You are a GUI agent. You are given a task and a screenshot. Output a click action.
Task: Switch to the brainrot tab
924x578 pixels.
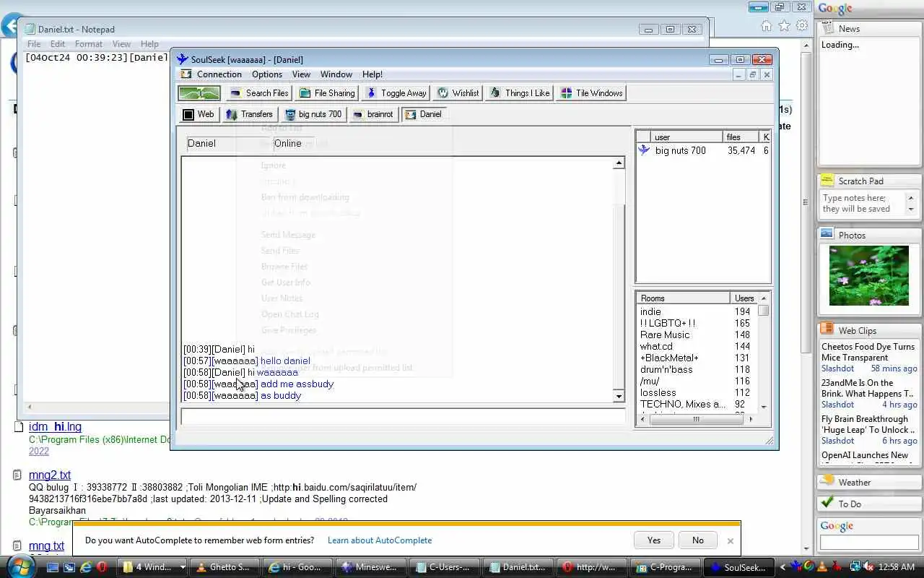[x=373, y=114]
